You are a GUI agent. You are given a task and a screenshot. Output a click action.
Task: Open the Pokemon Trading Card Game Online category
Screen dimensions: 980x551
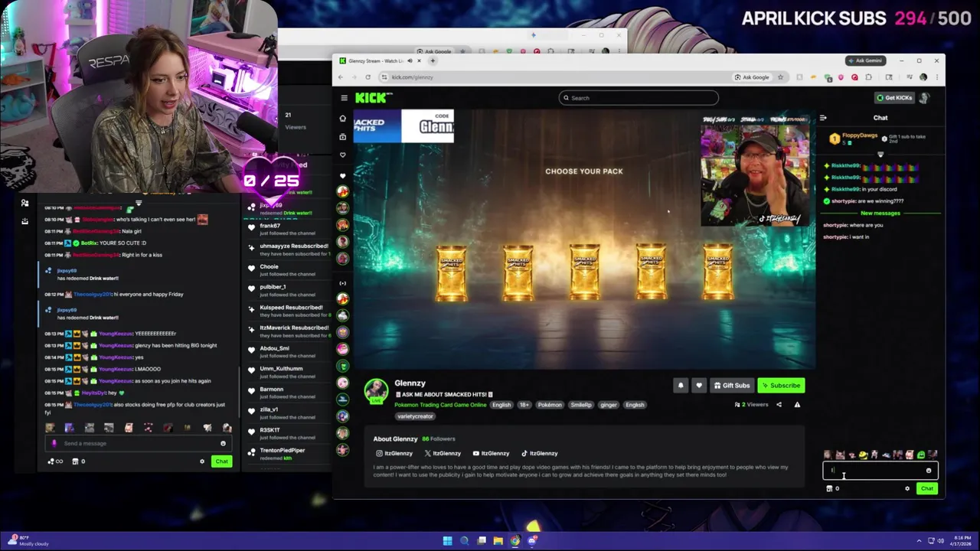[440, 405]
